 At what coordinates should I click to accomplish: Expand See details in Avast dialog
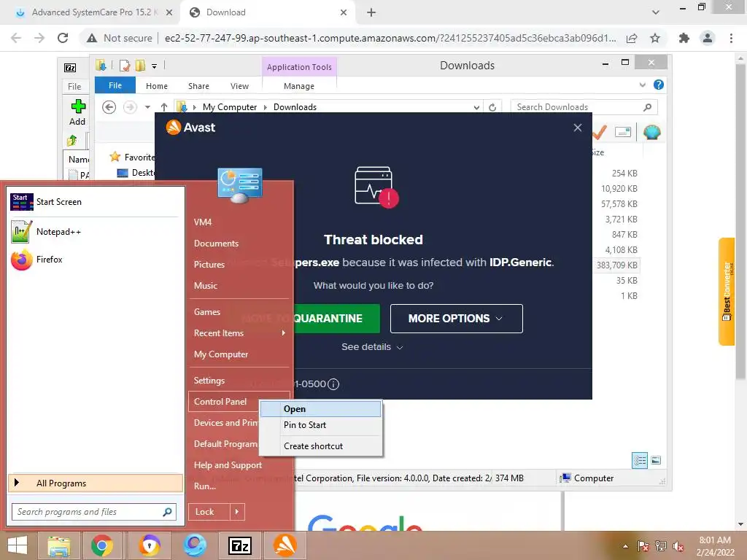(x=372, y=347)
